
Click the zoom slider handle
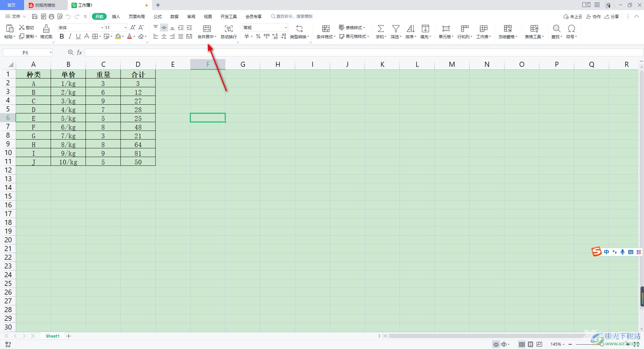coord(602,344)
